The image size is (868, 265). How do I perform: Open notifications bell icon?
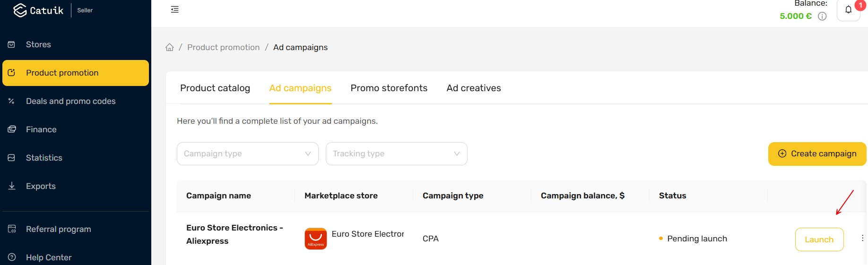(x=849, y=10)
